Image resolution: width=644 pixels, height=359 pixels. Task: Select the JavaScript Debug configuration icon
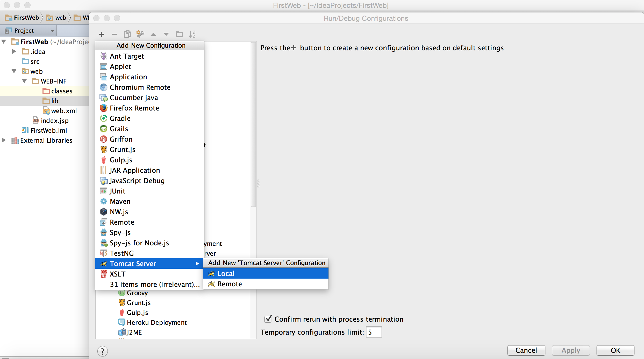[x=103, y=180]
